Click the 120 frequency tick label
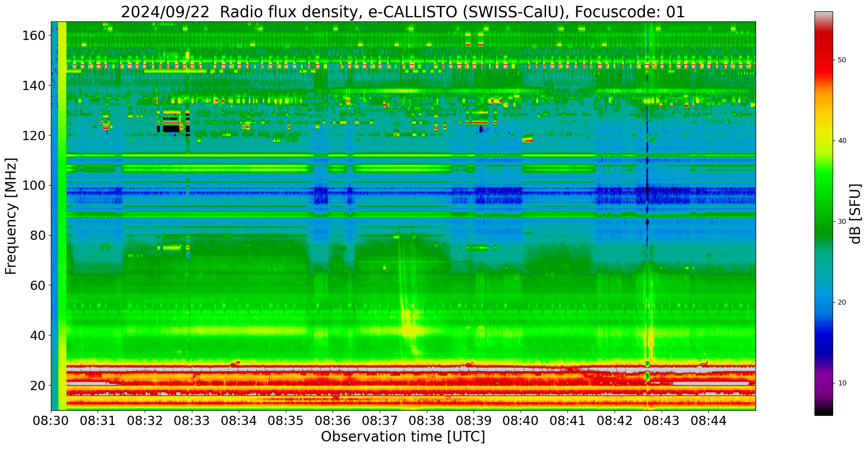Viewport: 868px width, 449px height. 33,135
